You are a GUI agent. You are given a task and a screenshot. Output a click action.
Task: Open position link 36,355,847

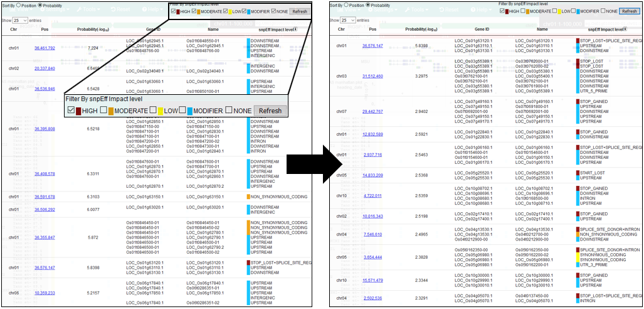point(45,237)
